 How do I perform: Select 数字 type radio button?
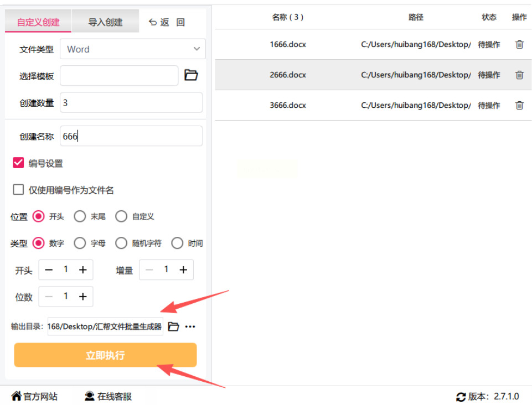[x=38, y=243]
